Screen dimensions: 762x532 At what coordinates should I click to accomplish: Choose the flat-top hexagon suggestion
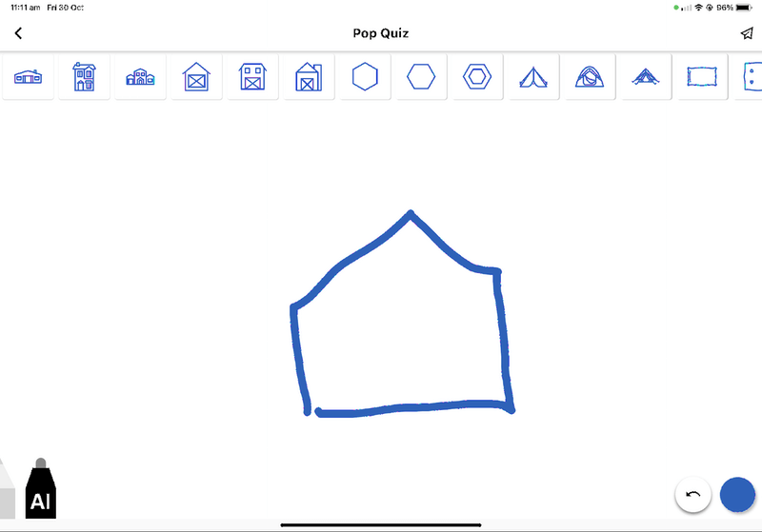pyautogui.click(x=421, y=77)
